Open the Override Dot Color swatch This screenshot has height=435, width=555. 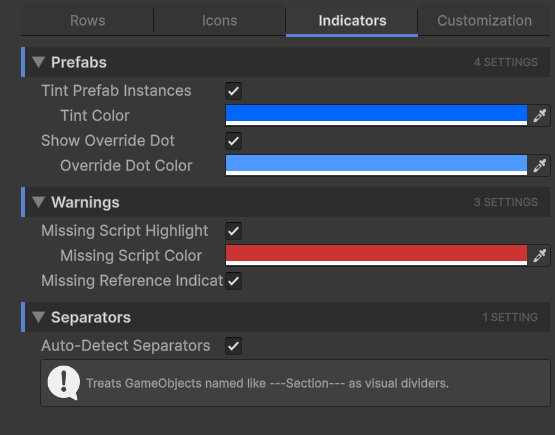[x=376, y=165]
